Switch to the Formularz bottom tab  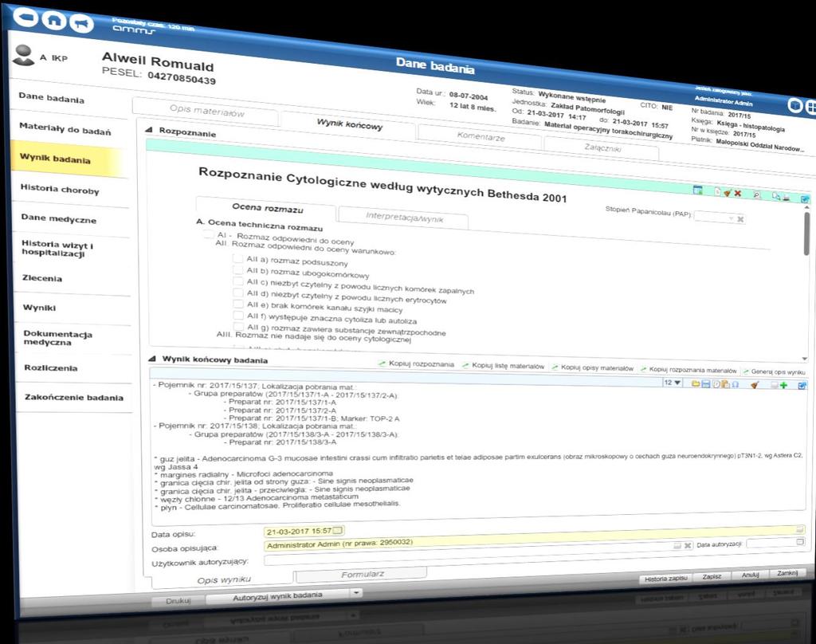pos(363,574)
